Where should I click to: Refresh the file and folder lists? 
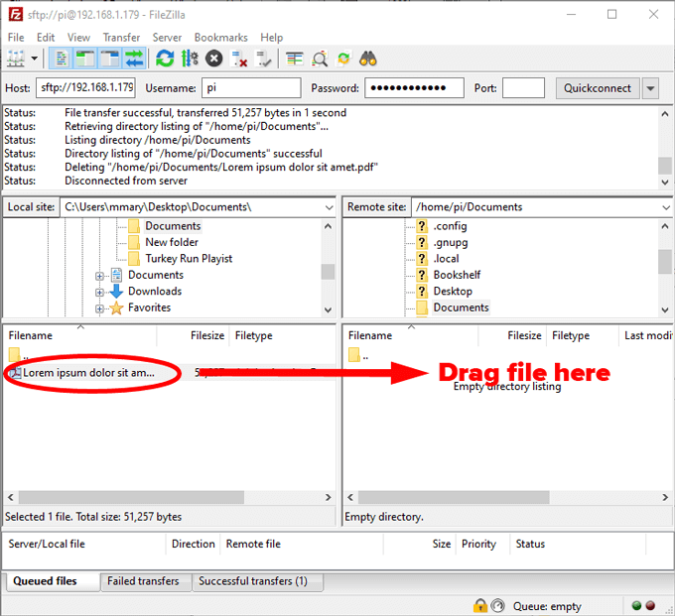point(165,59)
